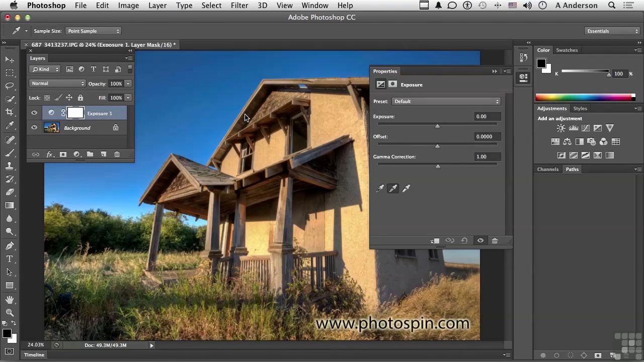This screenshot has height=362, width=644.
Task: Open the Filter menu
Action: tap(239, 6)
